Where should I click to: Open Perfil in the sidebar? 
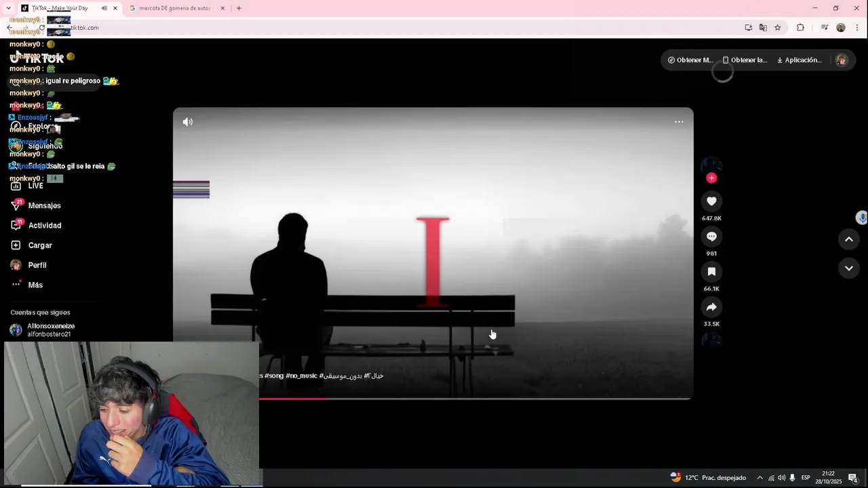coord(28,265)
